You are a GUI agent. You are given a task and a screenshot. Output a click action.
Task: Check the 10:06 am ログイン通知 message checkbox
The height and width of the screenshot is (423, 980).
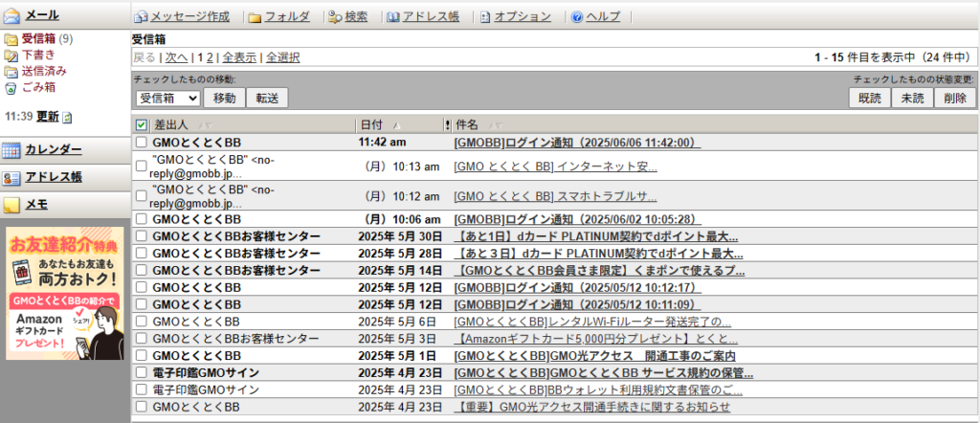(142, 219)
